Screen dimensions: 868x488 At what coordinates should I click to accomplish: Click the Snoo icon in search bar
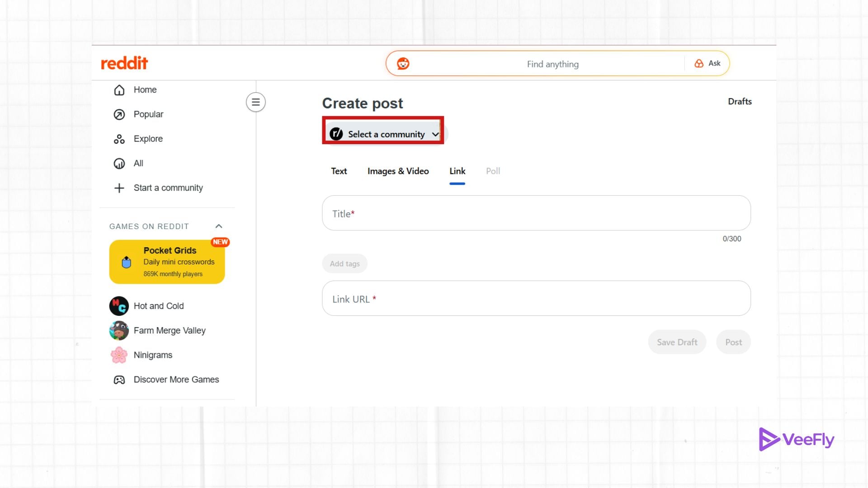pos(403,64)
